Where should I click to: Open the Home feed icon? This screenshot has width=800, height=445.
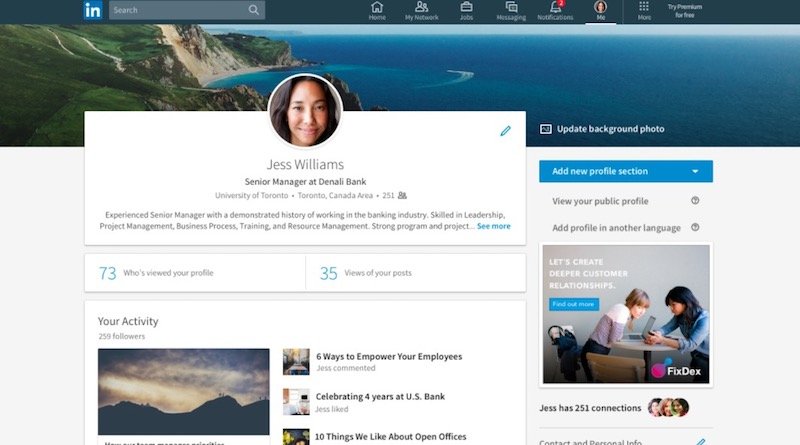(377, 7)
